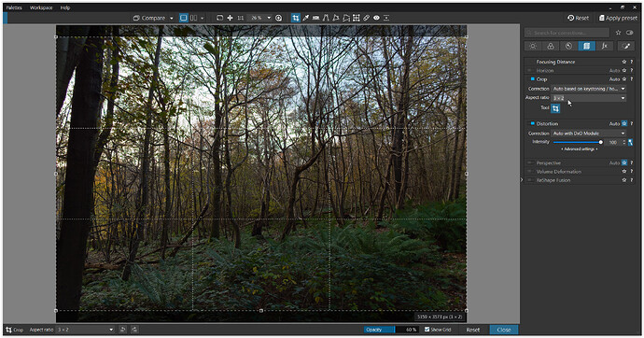Open the zoom percentage dropdown arrow
This screenshot has height=338, width=644.
click(x=269, y=18)
